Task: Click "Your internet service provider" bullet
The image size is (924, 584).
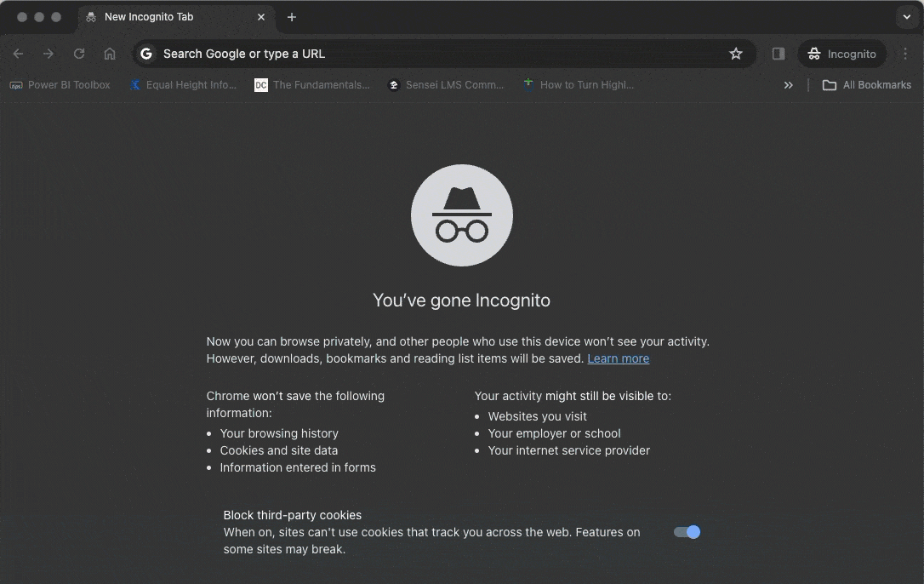Action: click(568, 450)
